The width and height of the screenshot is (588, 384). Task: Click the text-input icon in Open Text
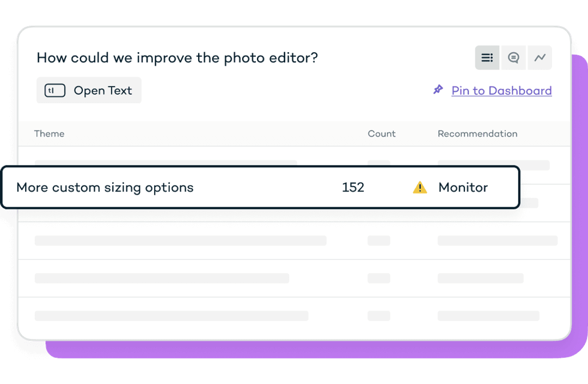[x=55, y=90]
